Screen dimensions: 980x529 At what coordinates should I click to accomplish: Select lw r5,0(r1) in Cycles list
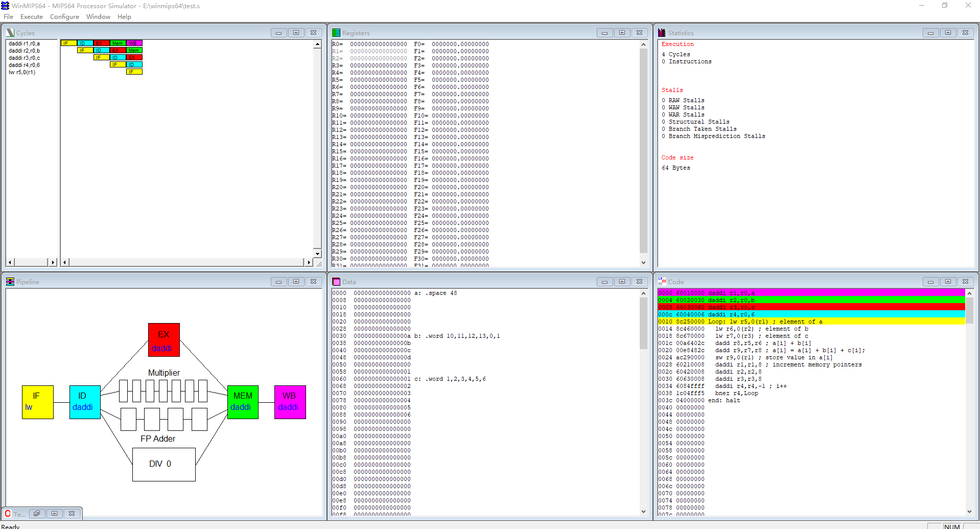point(21,72)
